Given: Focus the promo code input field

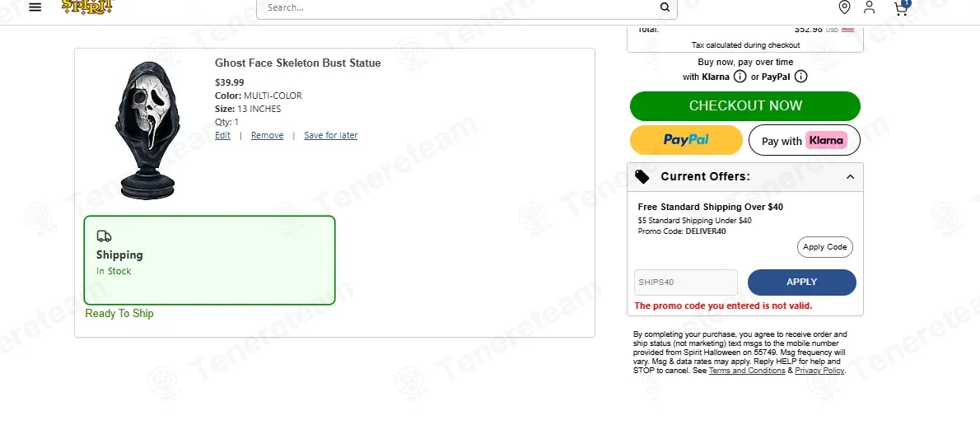Looking at the screenshot, I should (x=686, y=282).
